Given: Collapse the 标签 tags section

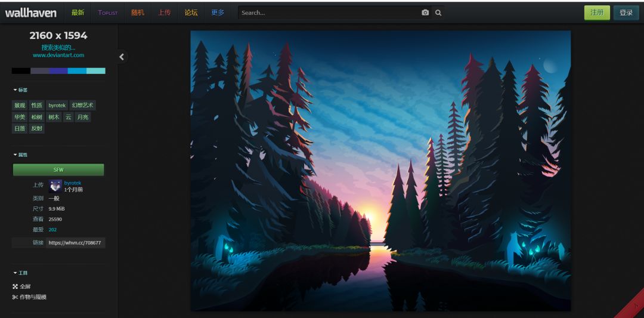Looking at the screenshot, I should click(20, 89).
